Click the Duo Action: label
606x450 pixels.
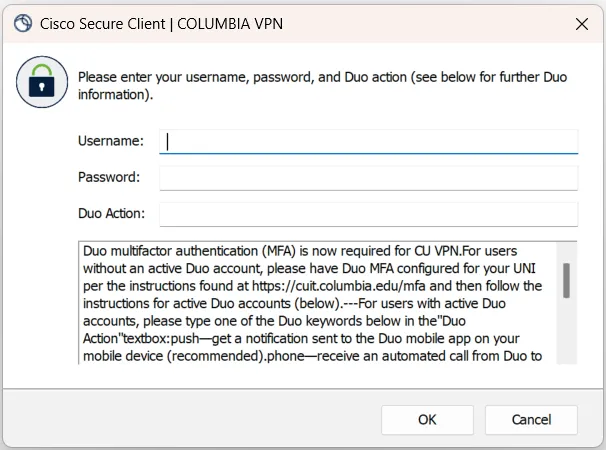coord(112,213)
